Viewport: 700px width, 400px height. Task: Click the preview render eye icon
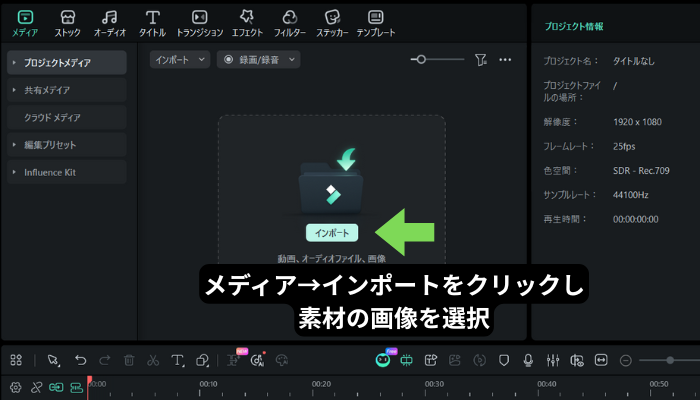(577, 360)
